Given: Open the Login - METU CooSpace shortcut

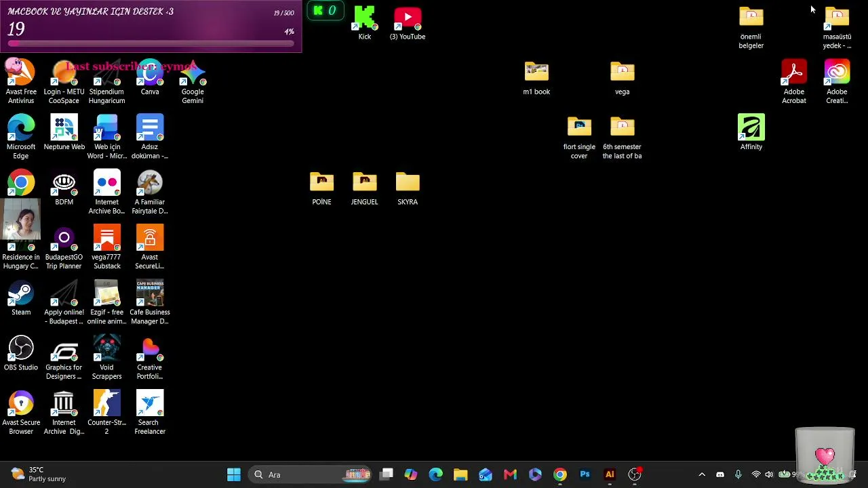Looking at the screenshot, I should pyautogui.click(x=64, y=81).
